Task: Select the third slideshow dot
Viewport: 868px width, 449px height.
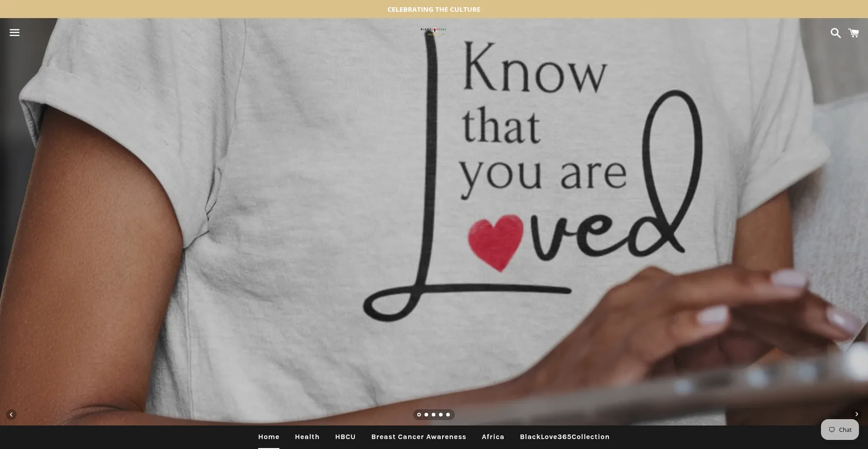Action: point(434,415)
